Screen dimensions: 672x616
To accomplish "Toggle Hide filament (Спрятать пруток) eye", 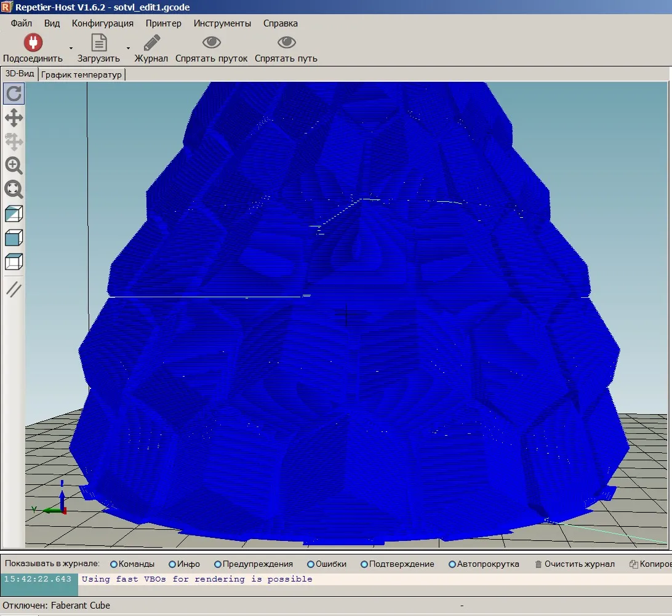I will point(211,42).
